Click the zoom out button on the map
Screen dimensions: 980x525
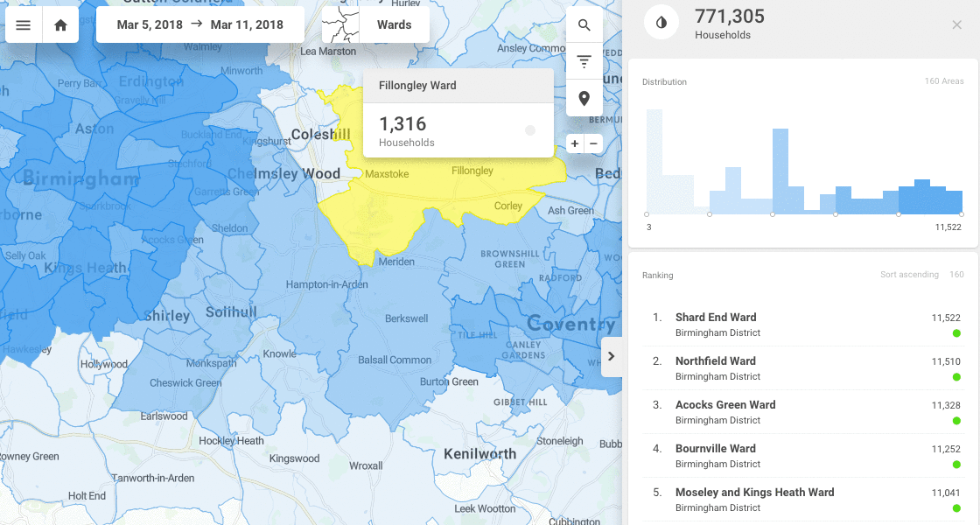click(594, 143)
